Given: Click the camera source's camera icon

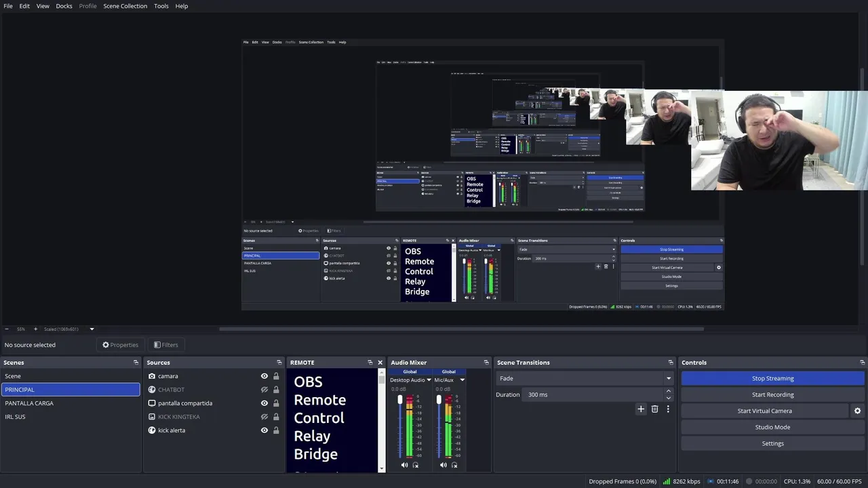Looking at the screenshot, I should point(152,376).
